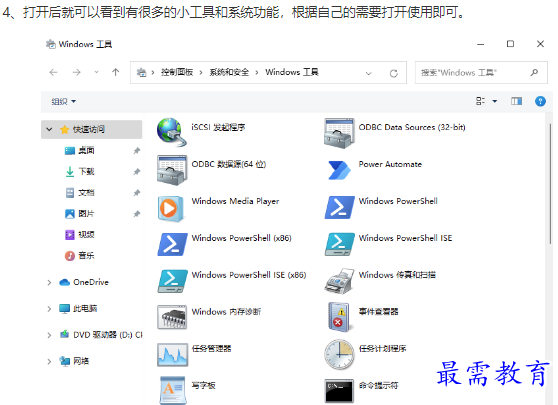Select 视频 in the navigation pane
This screenshot has width=558, height=405.
tap(79, 235)
